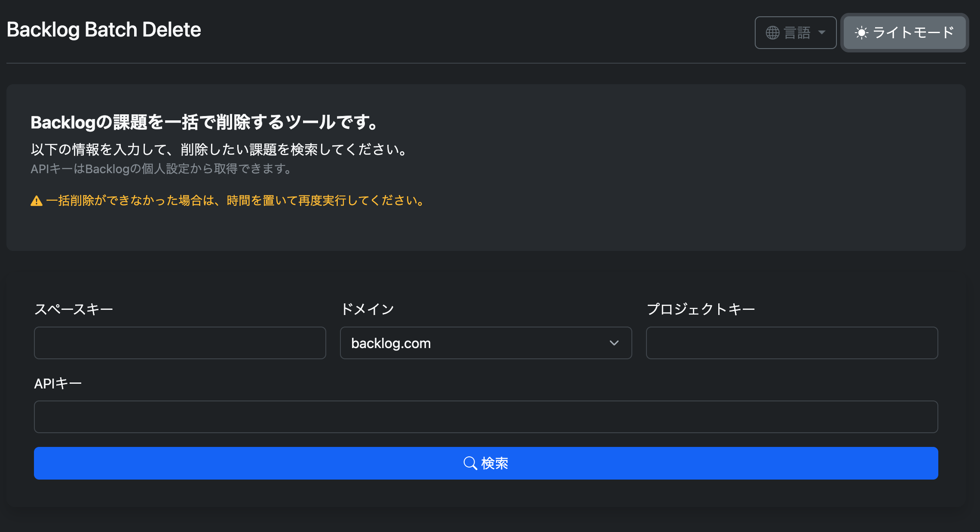Image resolution: width=980 pixels, height=532 pixels.
Task: Click the blue 検索 search button
Action: (x=486, y=463)
